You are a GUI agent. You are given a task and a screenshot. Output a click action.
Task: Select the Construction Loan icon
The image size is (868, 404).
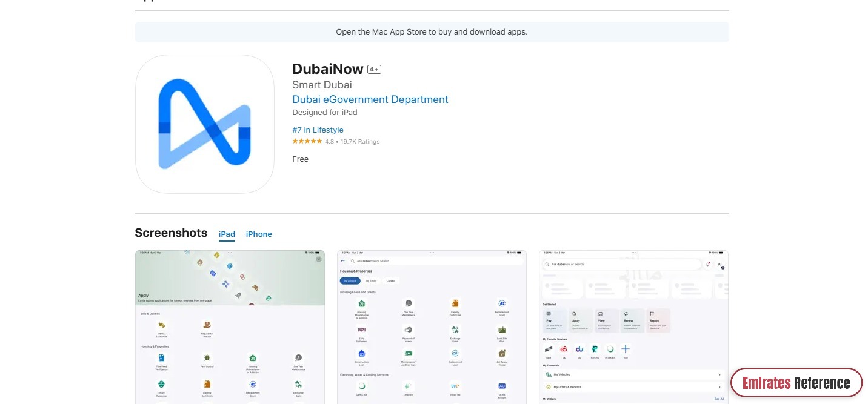(x=362, y=354)
